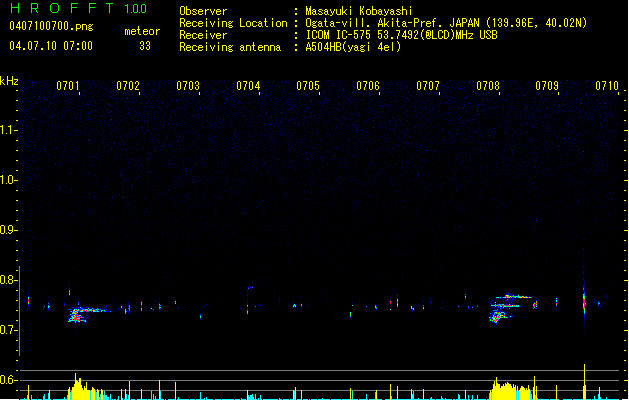This screenshot has width=629, height=400.
Task: Click the 'meteor' count label
Action: [142, 31]
